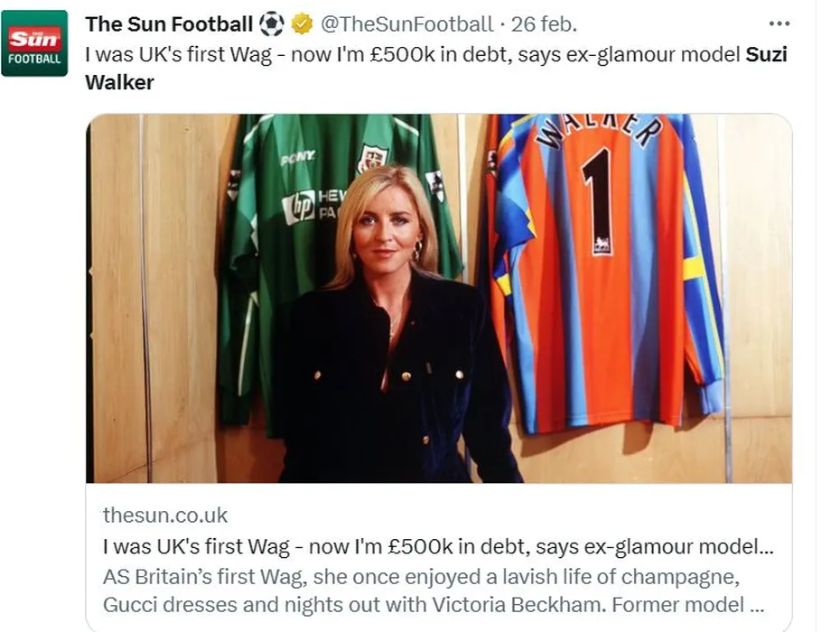Click the club crest on the green shirt
840x632 pixels.
click(371, 159)
